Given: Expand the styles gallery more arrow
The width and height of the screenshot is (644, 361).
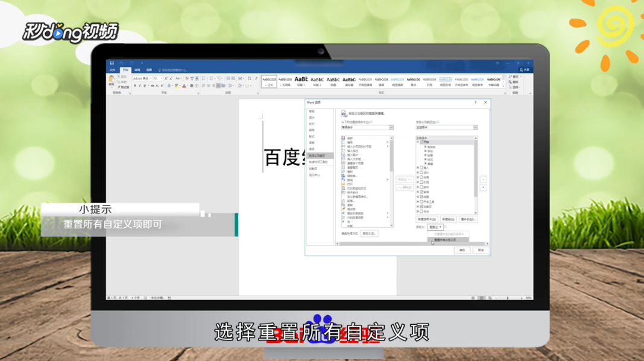Looking at the screenshot, I should (504, 86).
